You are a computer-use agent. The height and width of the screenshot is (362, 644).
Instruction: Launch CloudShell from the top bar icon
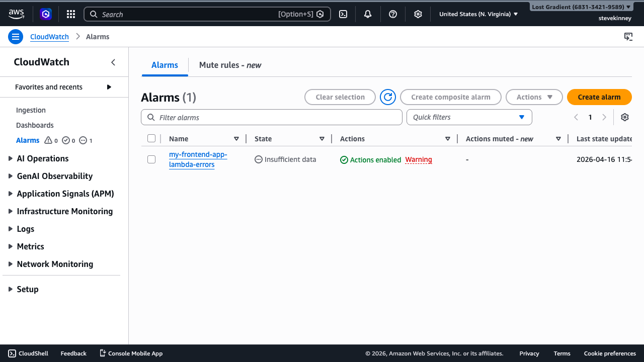(x=343, y=14)
